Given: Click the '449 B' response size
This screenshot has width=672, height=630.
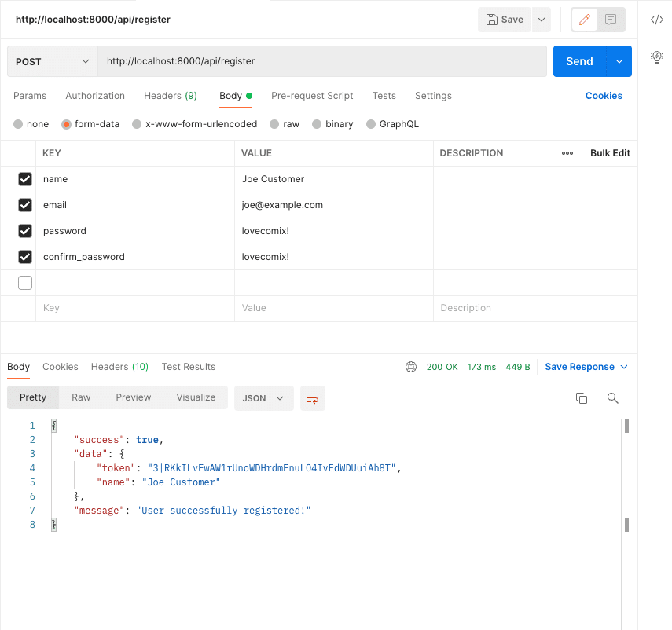Looking at the screenshot, I should click(518, 367).
